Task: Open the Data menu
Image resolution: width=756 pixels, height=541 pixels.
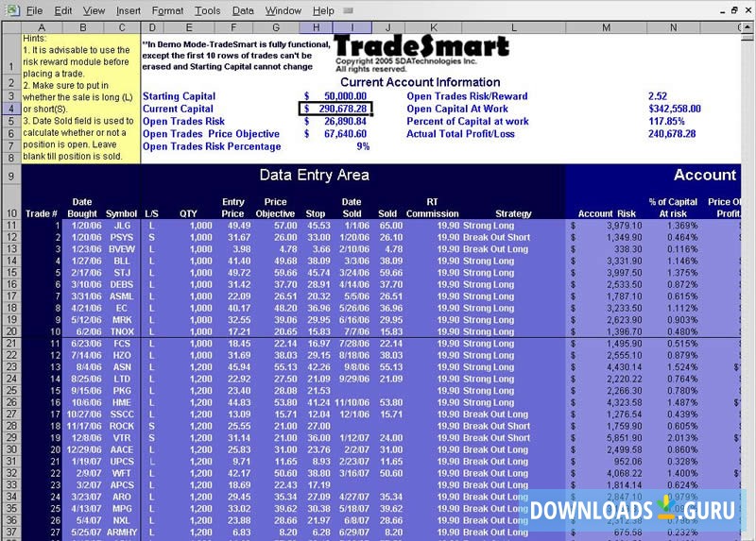Action: 243,10
